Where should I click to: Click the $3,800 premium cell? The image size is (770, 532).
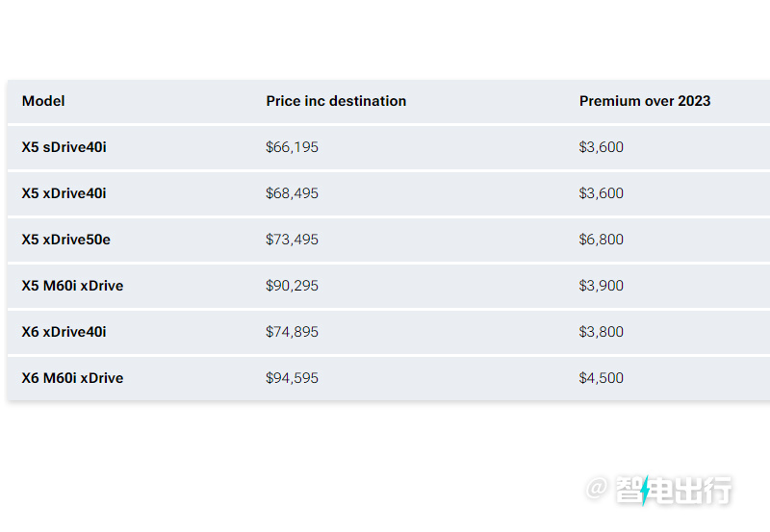pos(601,332)
